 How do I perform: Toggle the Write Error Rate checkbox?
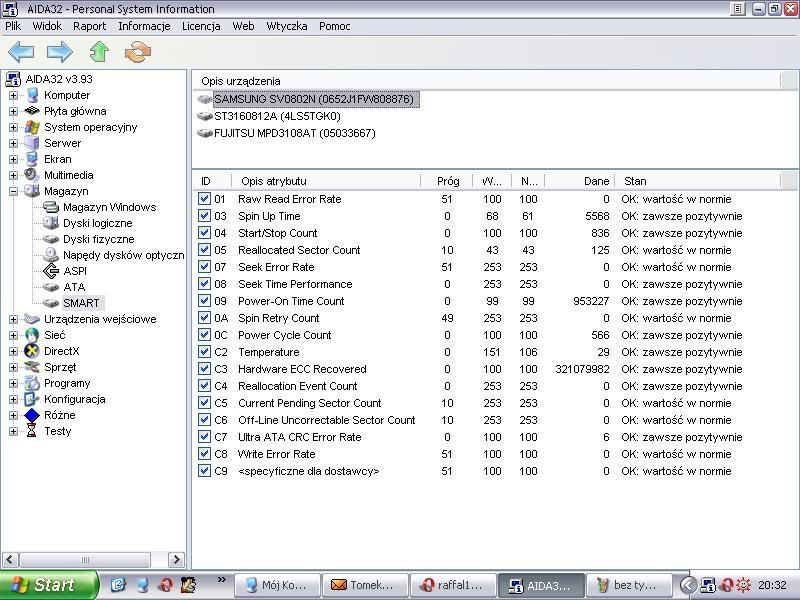205,454
